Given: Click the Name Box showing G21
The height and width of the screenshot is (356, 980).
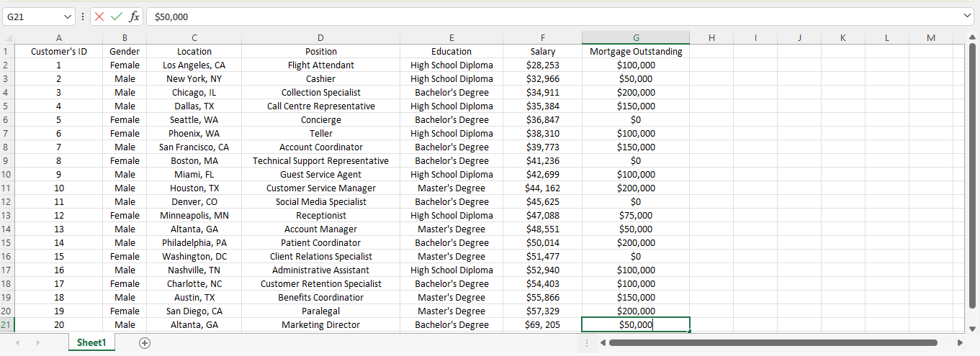Looking at the screenshot, I should [33, 17].
